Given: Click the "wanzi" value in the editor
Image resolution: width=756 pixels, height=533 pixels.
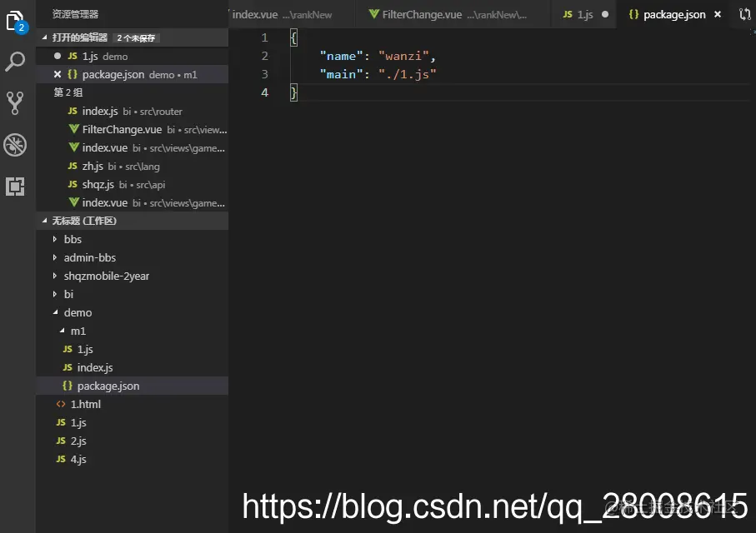Looking at the screenshot, I should click(x=403, y=56).
